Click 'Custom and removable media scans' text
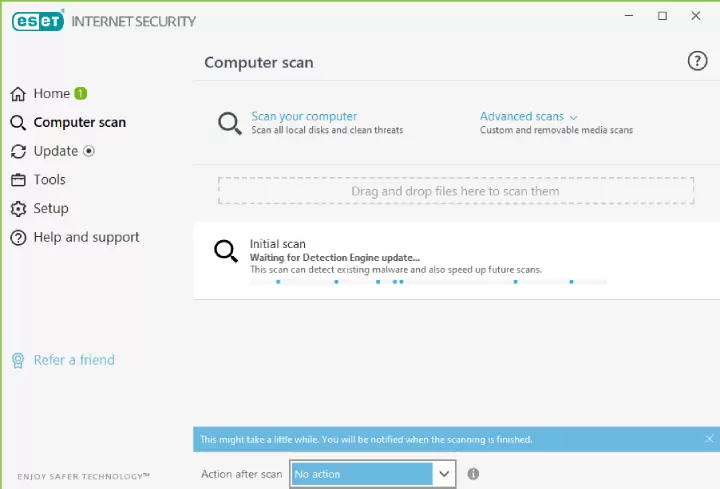Viewport: 720px width, 489px height. (x=556, y=130)
